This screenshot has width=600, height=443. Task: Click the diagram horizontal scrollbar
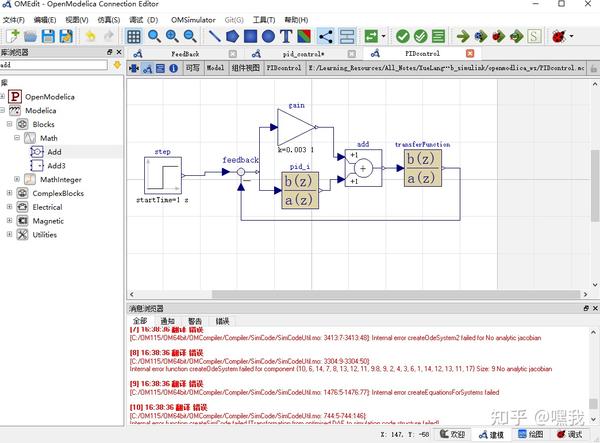coord(396,294)
